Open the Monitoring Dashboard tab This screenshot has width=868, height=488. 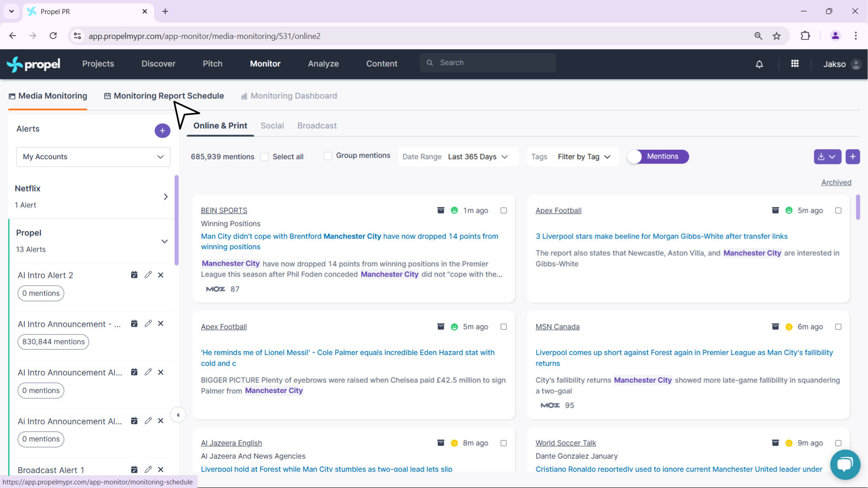point(289,96)
